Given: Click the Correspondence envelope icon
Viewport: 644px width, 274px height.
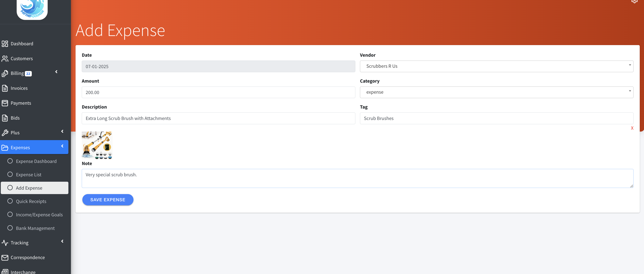Looking at the screenshot, I should [x=5, y=257].
